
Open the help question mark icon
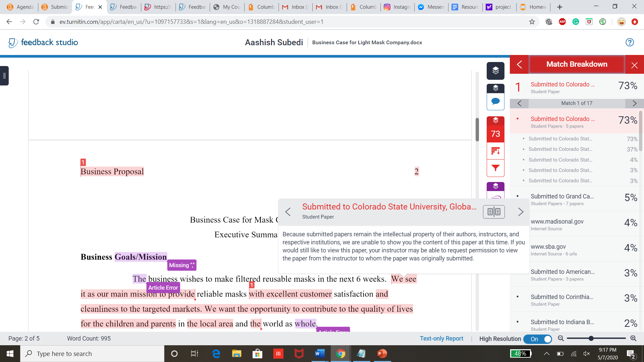tap(630, 42)
